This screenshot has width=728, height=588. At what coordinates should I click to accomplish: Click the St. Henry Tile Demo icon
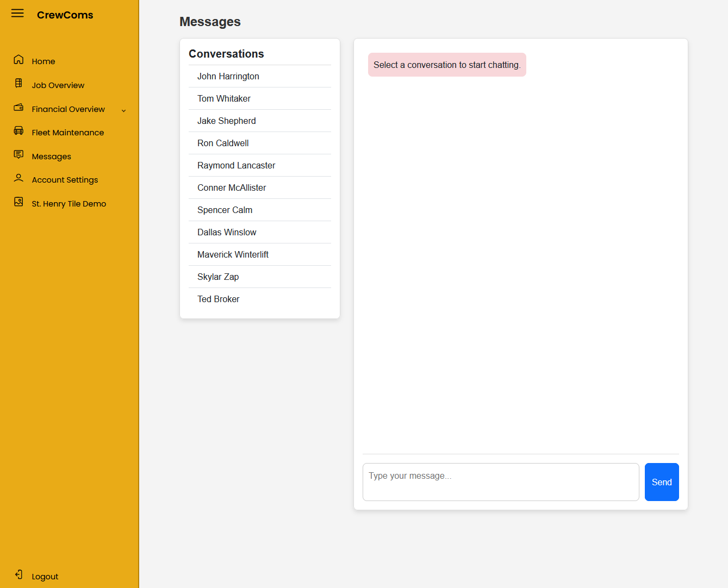(x=18, y=202)
